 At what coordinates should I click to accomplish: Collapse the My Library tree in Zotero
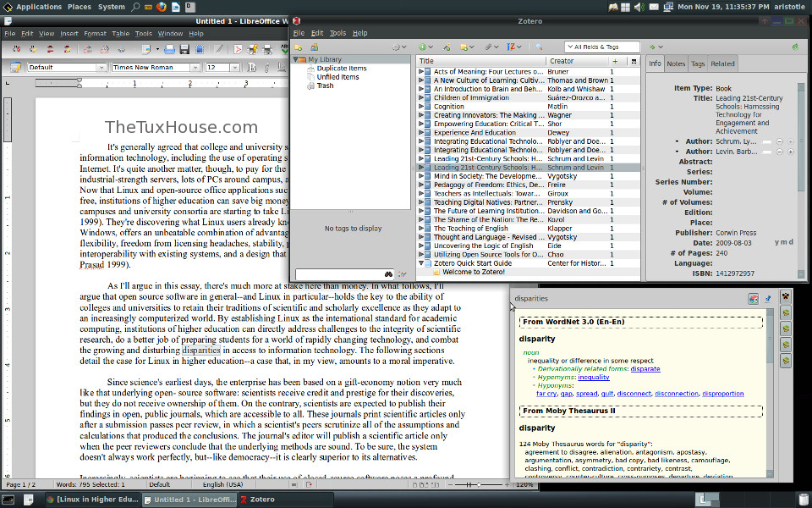tap(297, 60)
